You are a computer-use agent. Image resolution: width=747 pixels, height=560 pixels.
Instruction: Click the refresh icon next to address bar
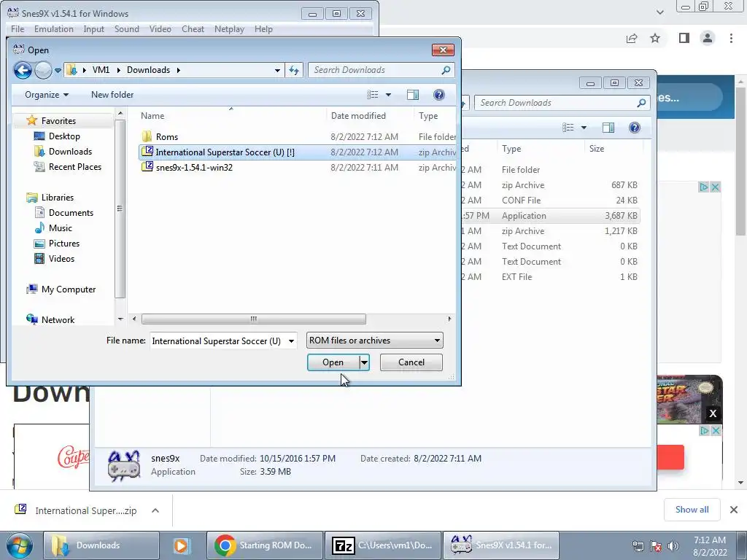click(294, 71)
